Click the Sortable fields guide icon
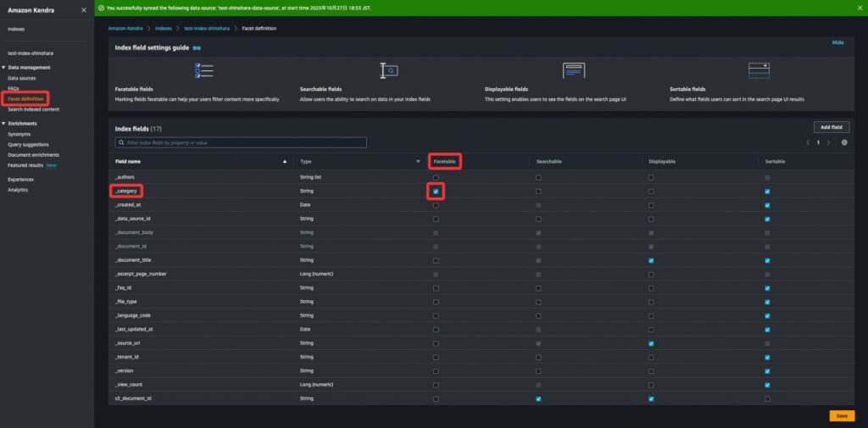This screenshot has height=428, width=868. (x=759, y=70)
